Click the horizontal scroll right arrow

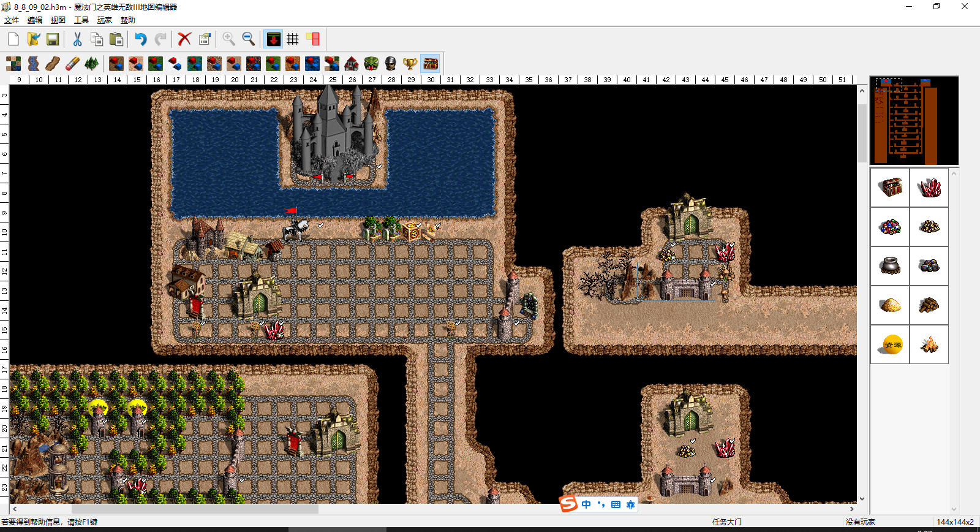tap(851, 509)
